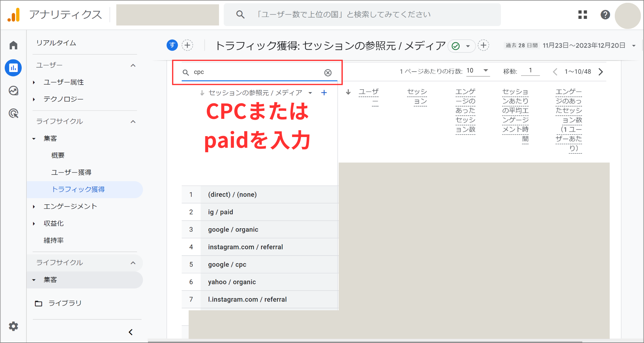Select instagram.com / referral row

coord(260,247)
